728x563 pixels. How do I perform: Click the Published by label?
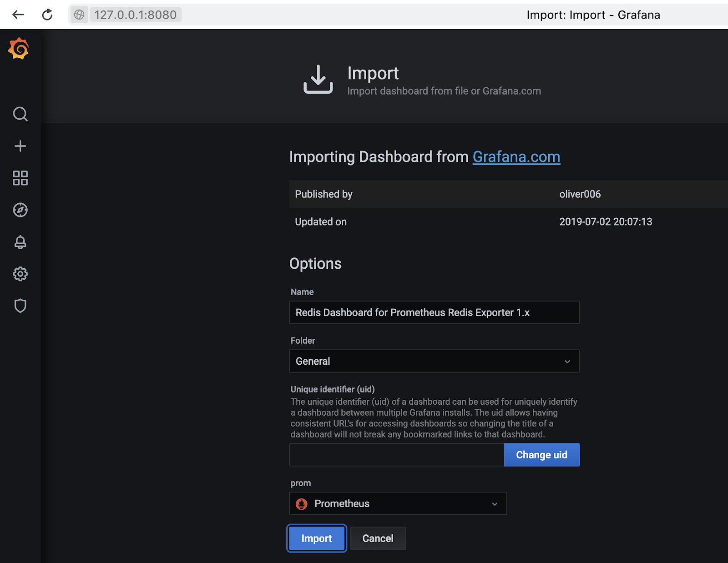coord(324,194)
